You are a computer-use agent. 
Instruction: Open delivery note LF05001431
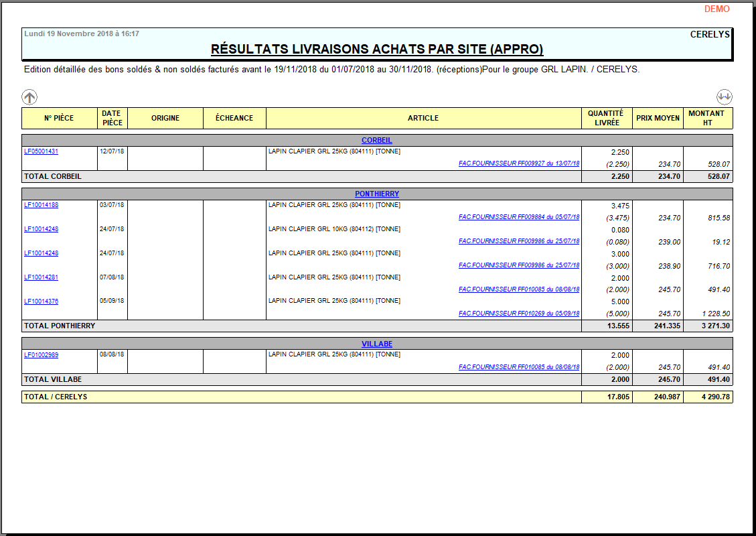click(41, 151)
